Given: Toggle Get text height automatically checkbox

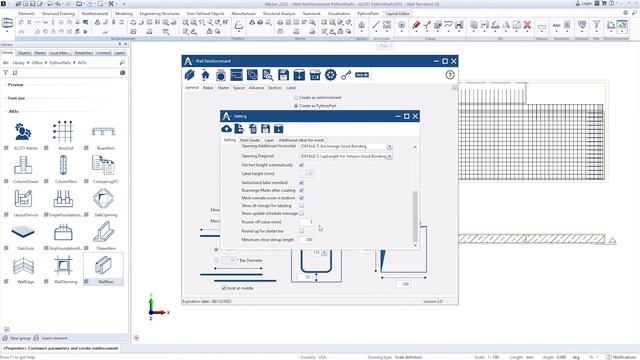Looking at the screenshot, I should 301,165.
